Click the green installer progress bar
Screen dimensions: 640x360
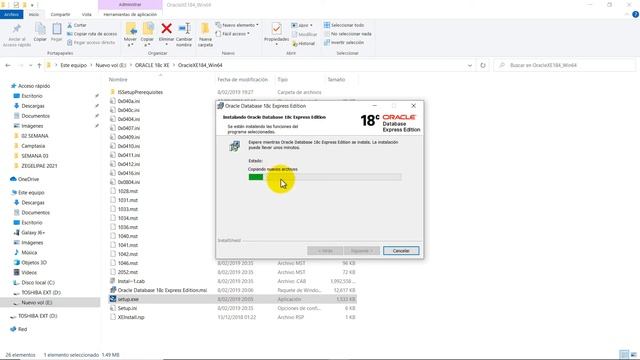[x=324, y=177]
